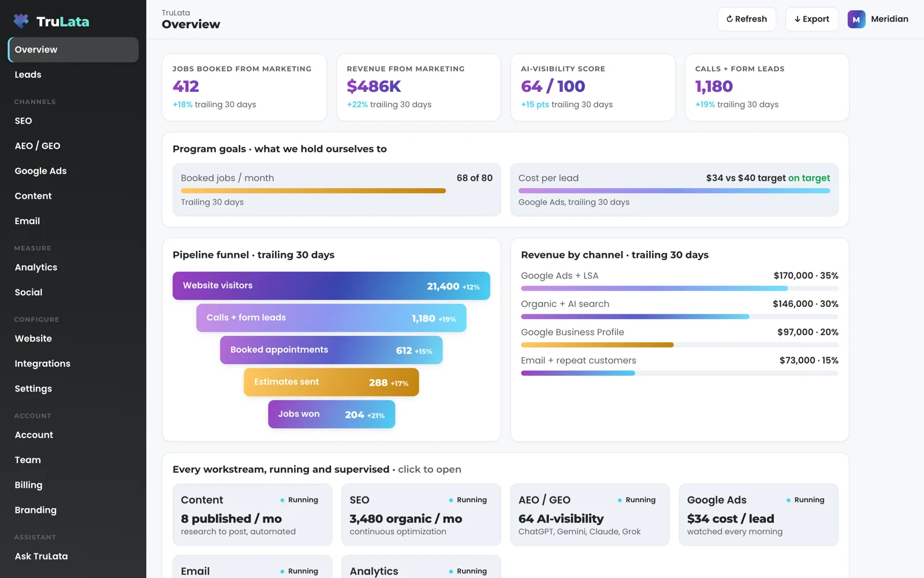Open Analytics in the sidebar
The height and width of the screenshot is (578, 924).
tap(73, 267)
